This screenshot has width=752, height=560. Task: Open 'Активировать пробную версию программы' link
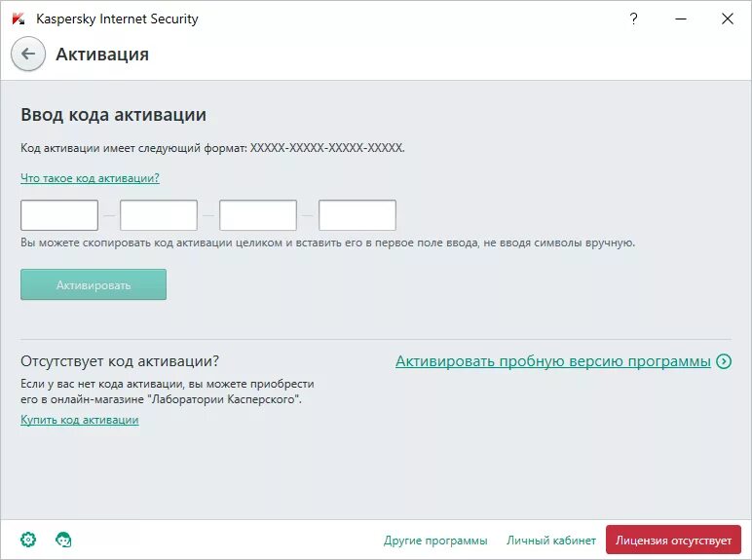[553, 361]
